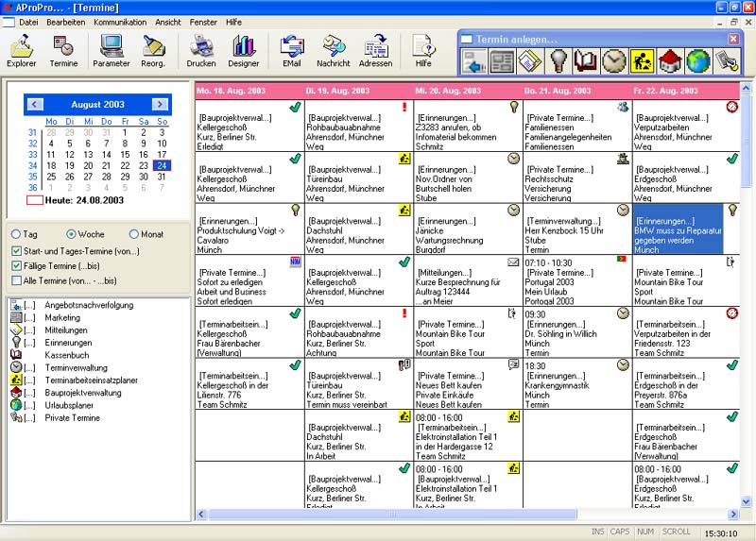Open the Adressen address book
Screen dimensions: 756x541
tap(375, 51)
